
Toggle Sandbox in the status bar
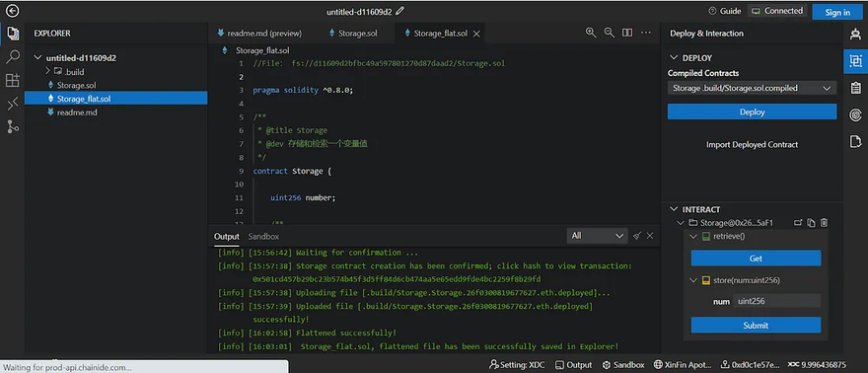coord(623,365)
